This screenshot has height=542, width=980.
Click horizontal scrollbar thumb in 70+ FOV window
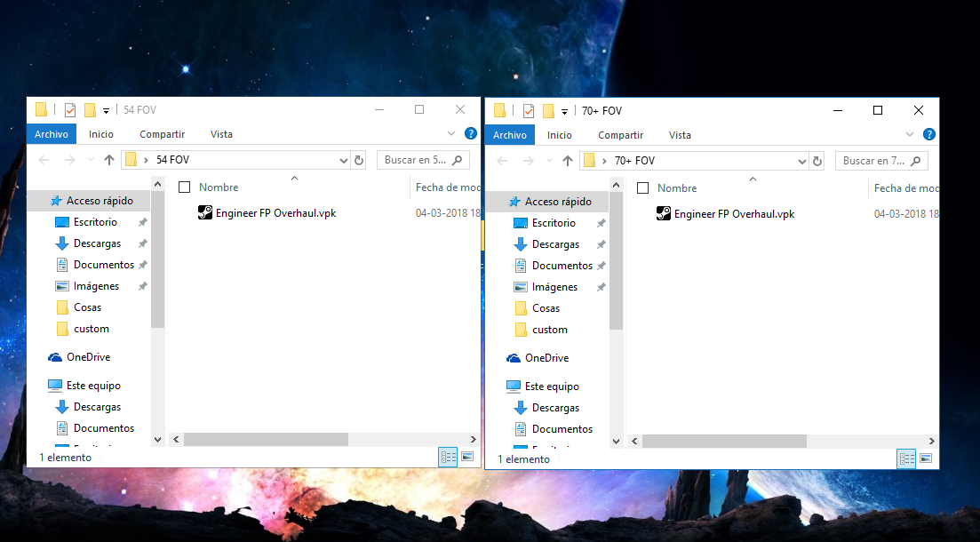[724, 441]
